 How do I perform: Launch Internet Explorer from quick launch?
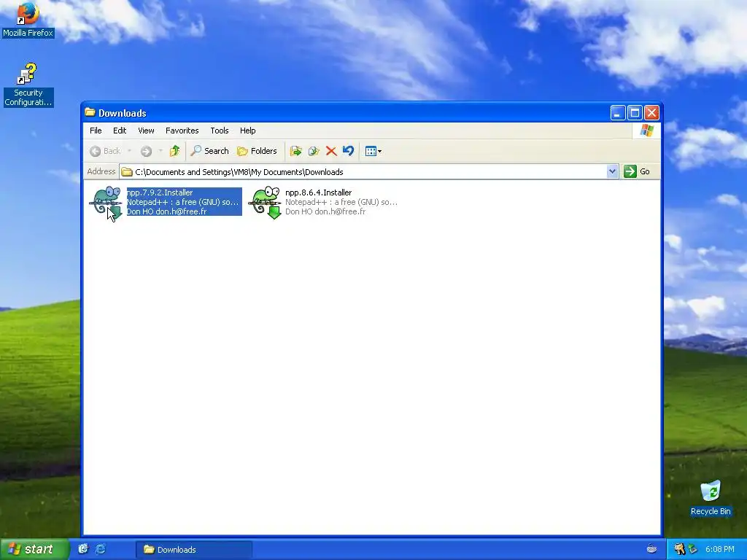pyautogui.click(x=101, y=549)
